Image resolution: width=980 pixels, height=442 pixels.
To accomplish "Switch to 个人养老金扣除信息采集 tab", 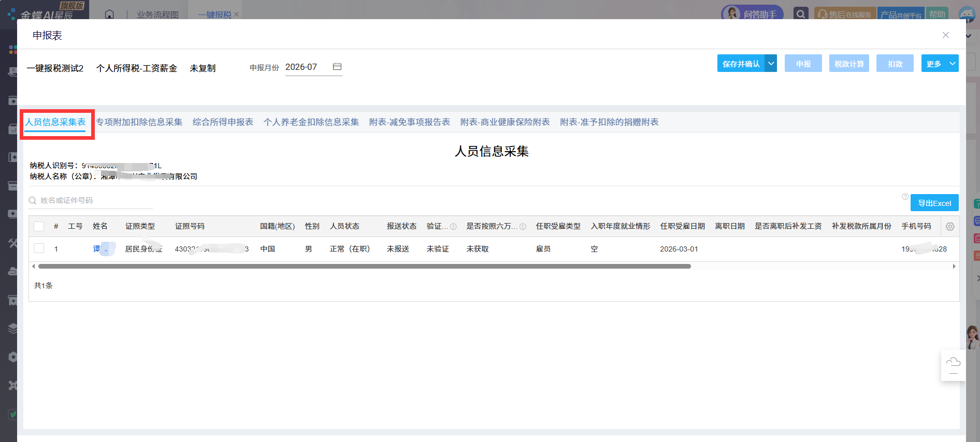I will click(311, 122).
